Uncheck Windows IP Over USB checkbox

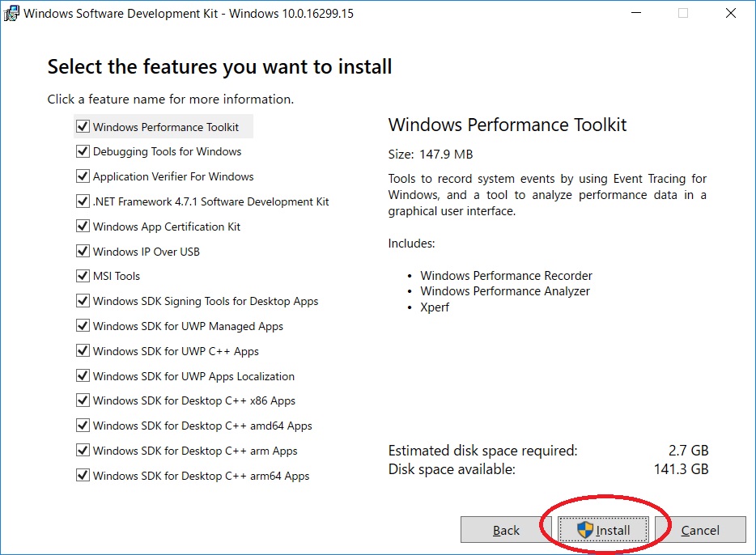83,251
